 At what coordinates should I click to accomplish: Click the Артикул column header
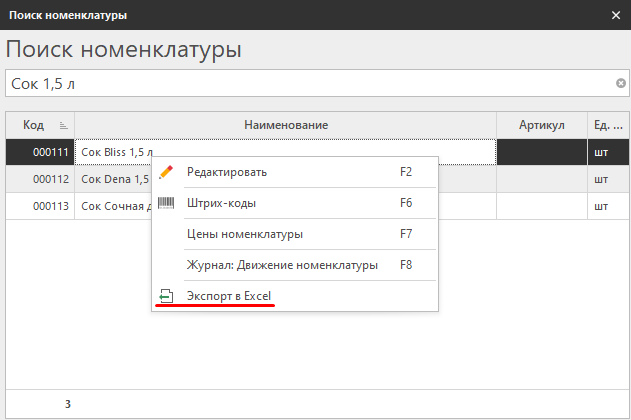point(542,125)
